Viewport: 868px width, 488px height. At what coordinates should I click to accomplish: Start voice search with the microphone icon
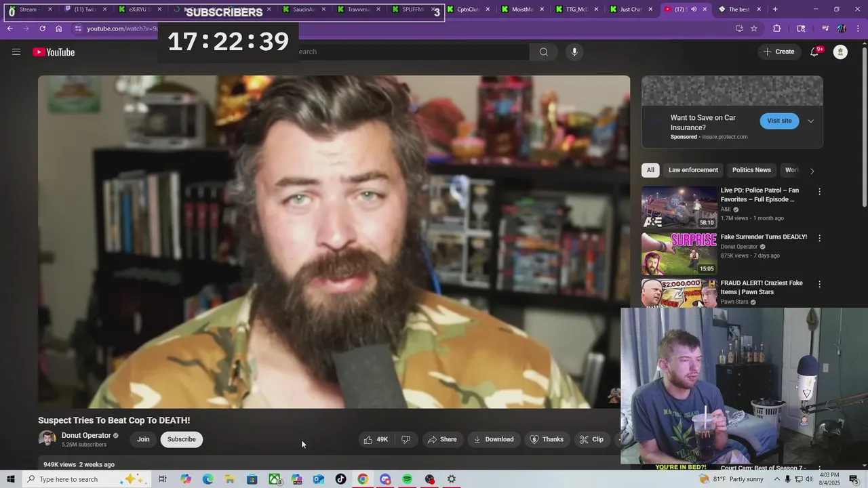point(574,52)
